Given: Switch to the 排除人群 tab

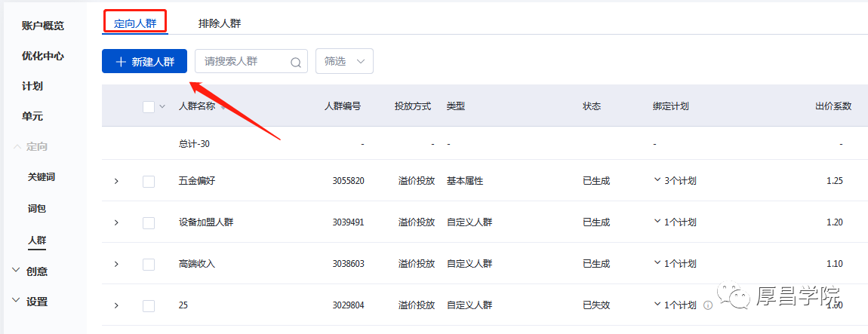Looking at the screenshot, I should [220, 24].
